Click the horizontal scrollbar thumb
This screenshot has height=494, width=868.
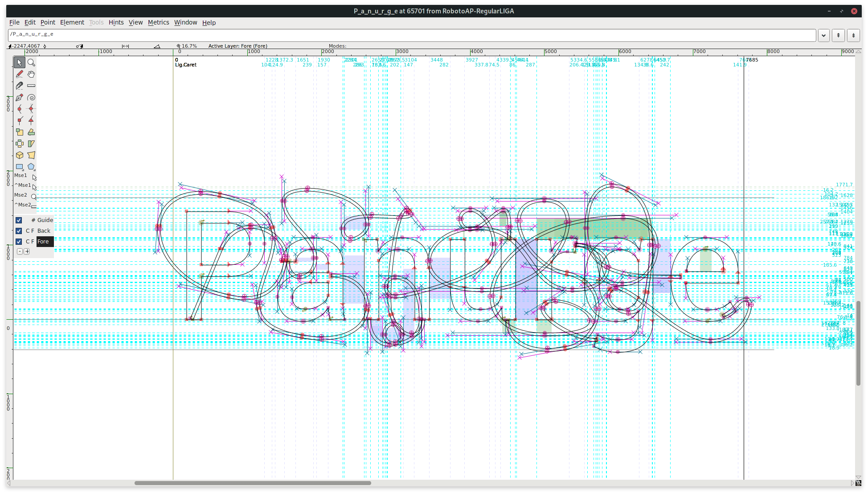click(x=253, y=483)
